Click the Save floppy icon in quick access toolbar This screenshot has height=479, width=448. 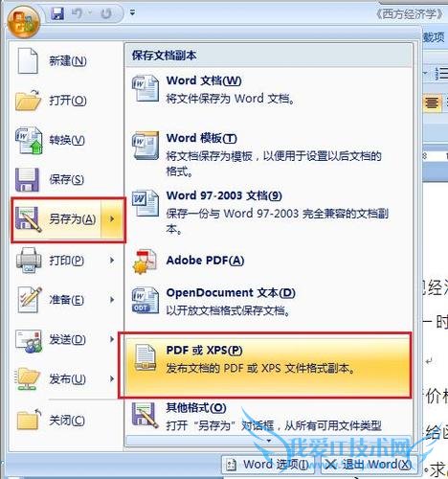[57, 13]
